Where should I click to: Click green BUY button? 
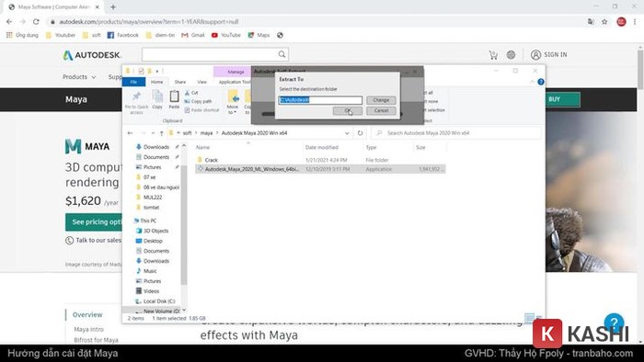point(563,99)
